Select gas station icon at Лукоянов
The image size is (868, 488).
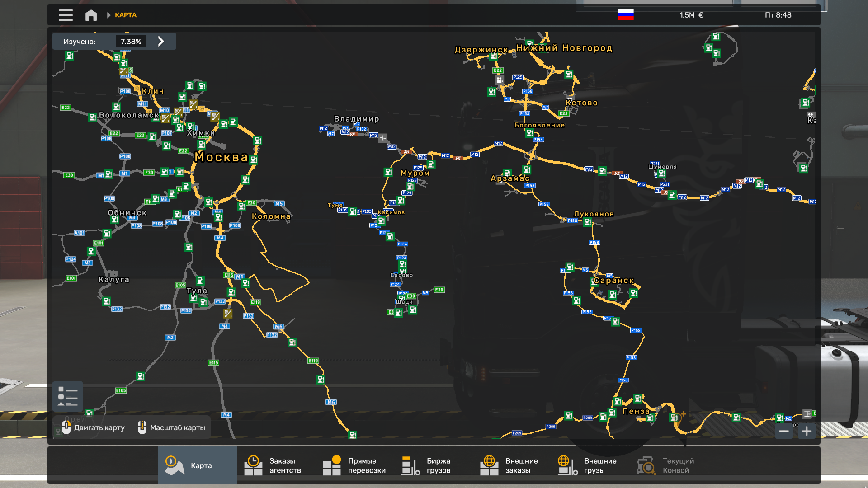coord(587,222)
